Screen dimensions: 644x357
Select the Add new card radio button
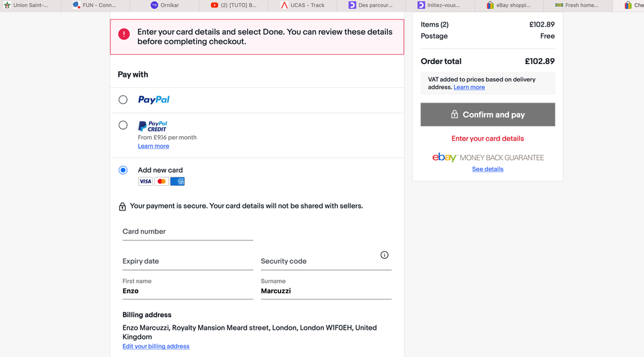[123, 170]
